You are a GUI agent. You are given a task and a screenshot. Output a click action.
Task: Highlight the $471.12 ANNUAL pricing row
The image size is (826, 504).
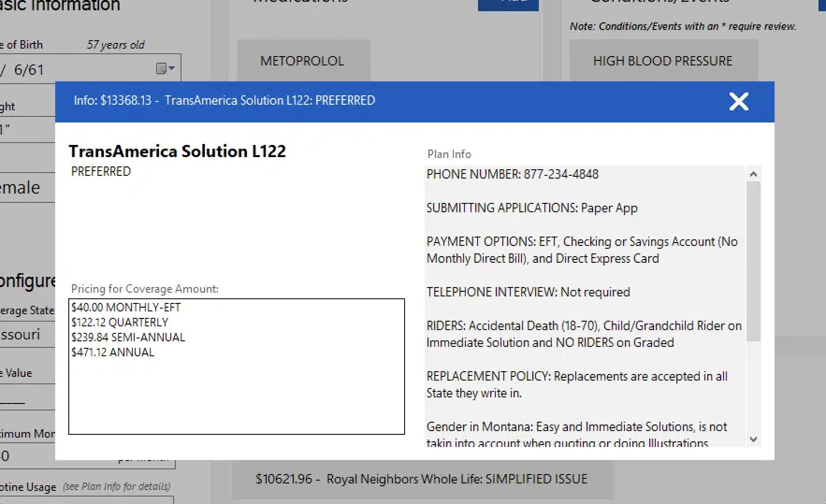[x=113, y=352]
